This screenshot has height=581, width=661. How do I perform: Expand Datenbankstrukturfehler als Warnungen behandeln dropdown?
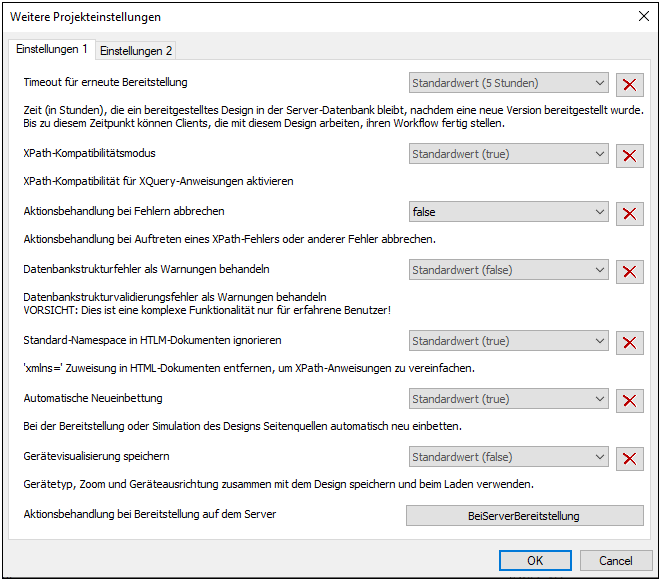click(508, 270)
